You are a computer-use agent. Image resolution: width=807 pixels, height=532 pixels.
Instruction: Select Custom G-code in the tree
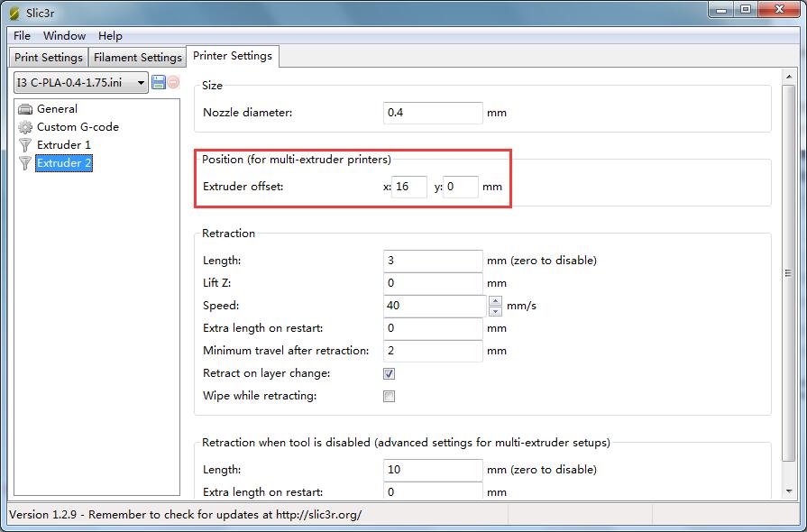coord(78,127)
